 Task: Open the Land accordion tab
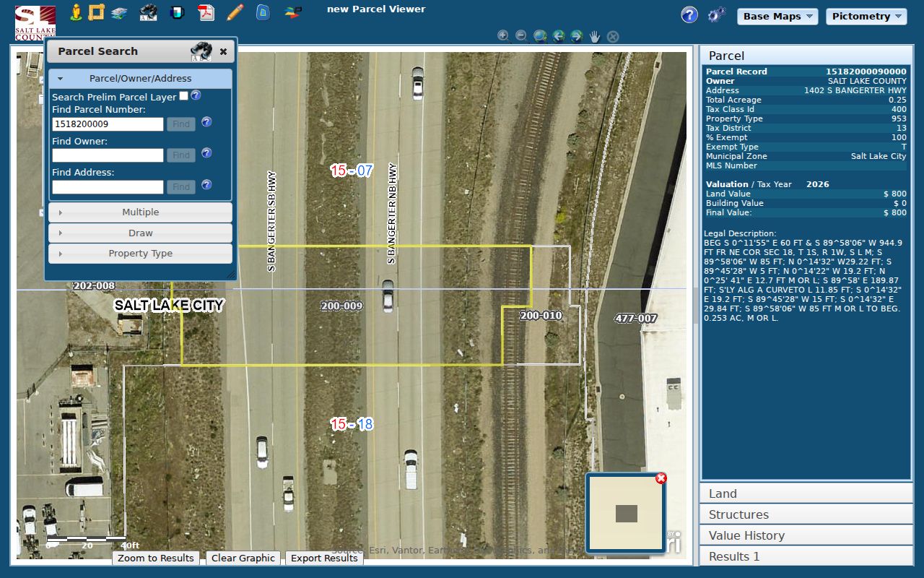[806, 493]
